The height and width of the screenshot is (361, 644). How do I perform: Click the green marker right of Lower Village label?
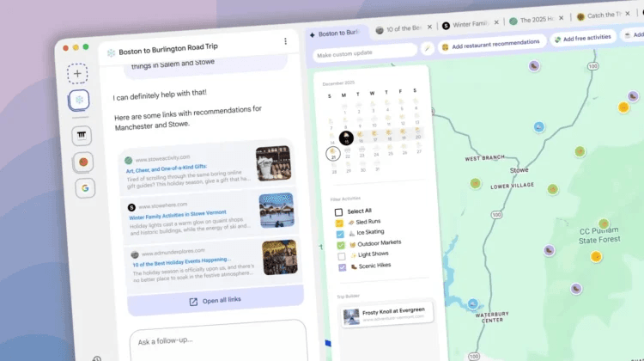tap(553, 189)
